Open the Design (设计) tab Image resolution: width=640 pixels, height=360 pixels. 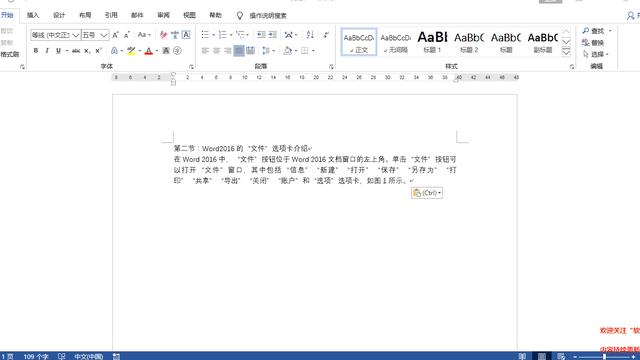pos(59,16)
